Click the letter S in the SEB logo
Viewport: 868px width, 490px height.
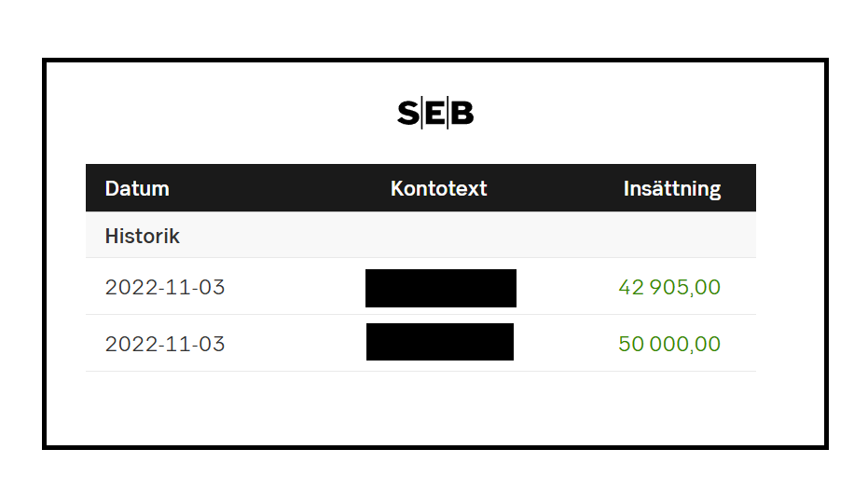(x=408, y=114)
